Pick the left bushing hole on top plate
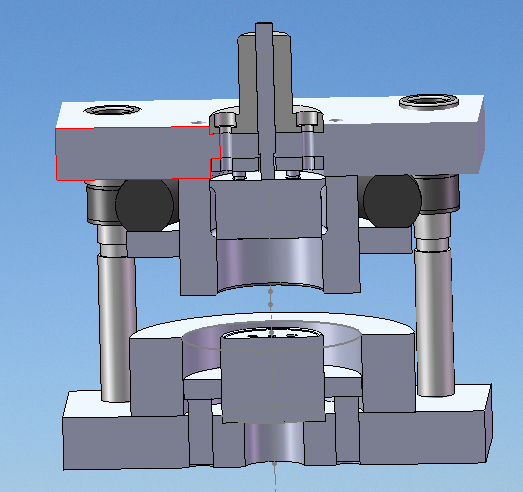Image resolution: width=523 pixels, height=492 pixels. [112, 110]
